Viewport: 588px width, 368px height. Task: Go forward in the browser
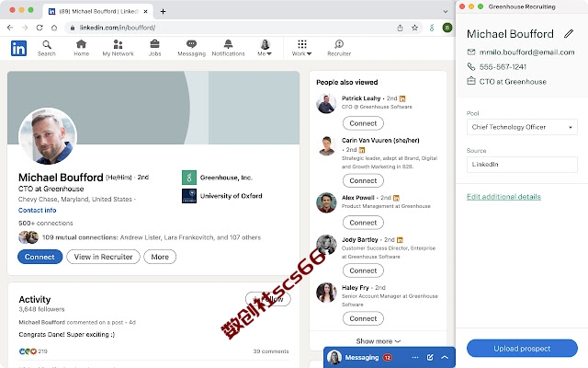click(25, 28)
